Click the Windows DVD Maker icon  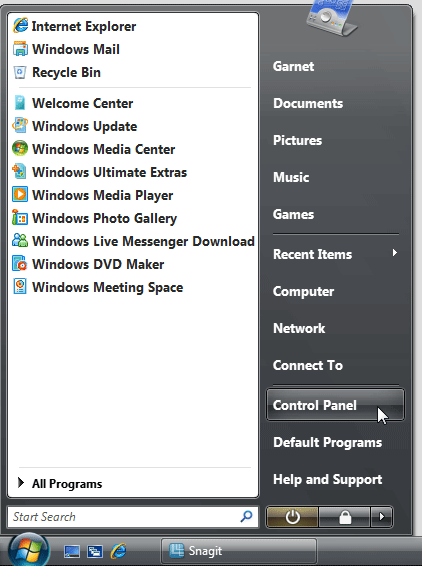tap(20, 264)
